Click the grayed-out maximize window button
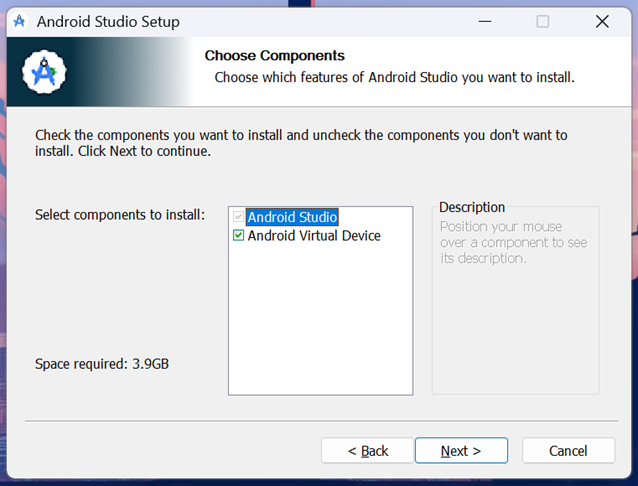The width and height of the screenshot is (638, 486). pos(542,21)
